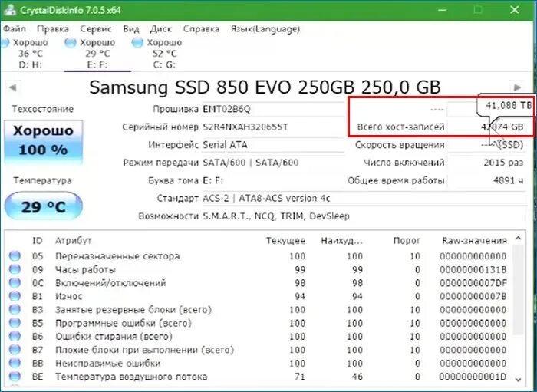Click status orb of attribute 05
This screenshot has height=392, width=537.
[x=15, y=256]
